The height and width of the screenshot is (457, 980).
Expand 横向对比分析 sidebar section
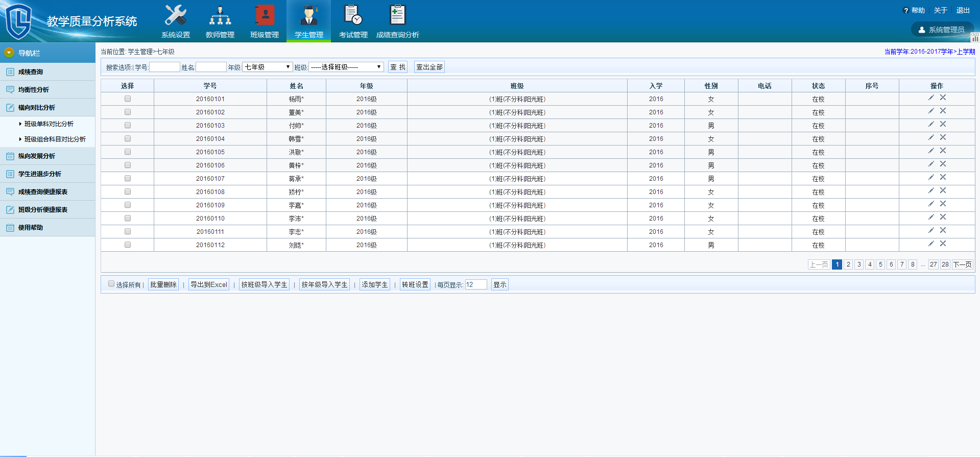pos(47,107)
